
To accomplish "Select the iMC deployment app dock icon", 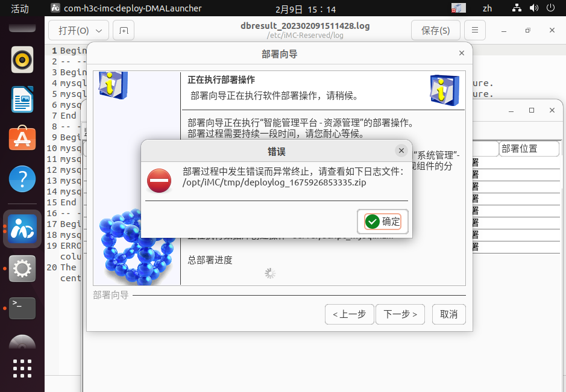I will pyautogui.click(x=22, y=229).
